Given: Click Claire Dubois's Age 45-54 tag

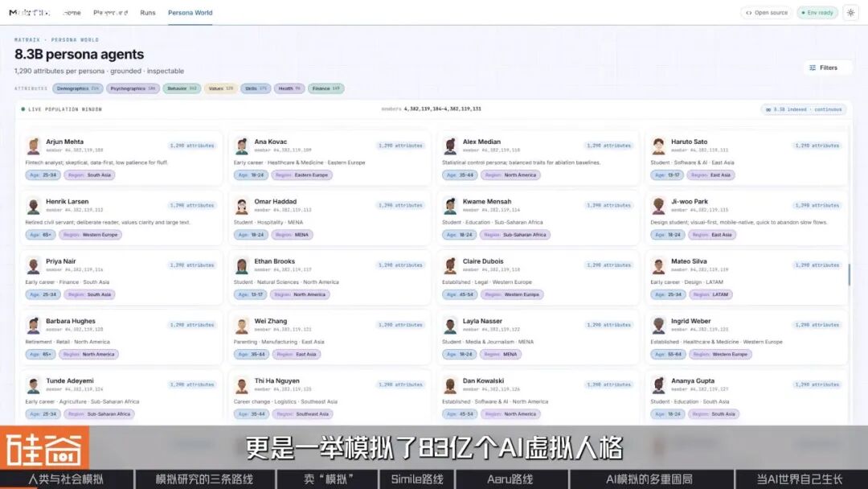Looking at the screenshot, I should [460, 294].
